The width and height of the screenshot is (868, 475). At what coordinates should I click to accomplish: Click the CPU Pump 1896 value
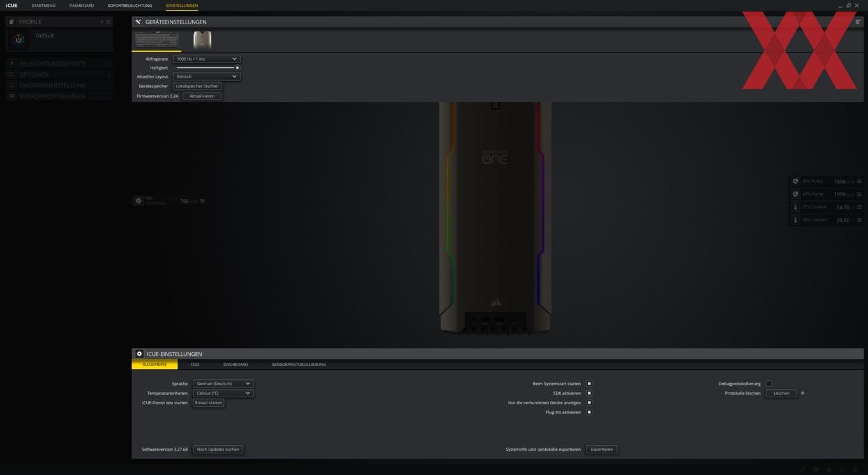(839, 182)
